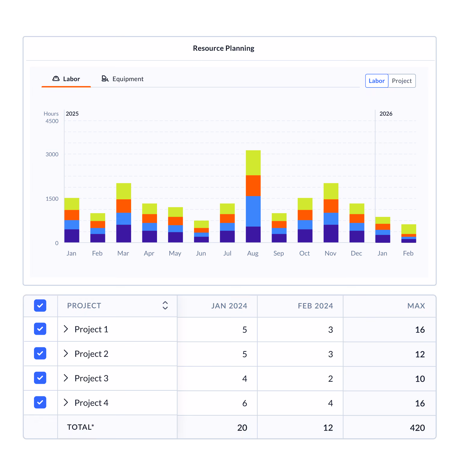Click Project 3's MAX value of 10
This screenshot has width=459, height=476.
[420, 379]
